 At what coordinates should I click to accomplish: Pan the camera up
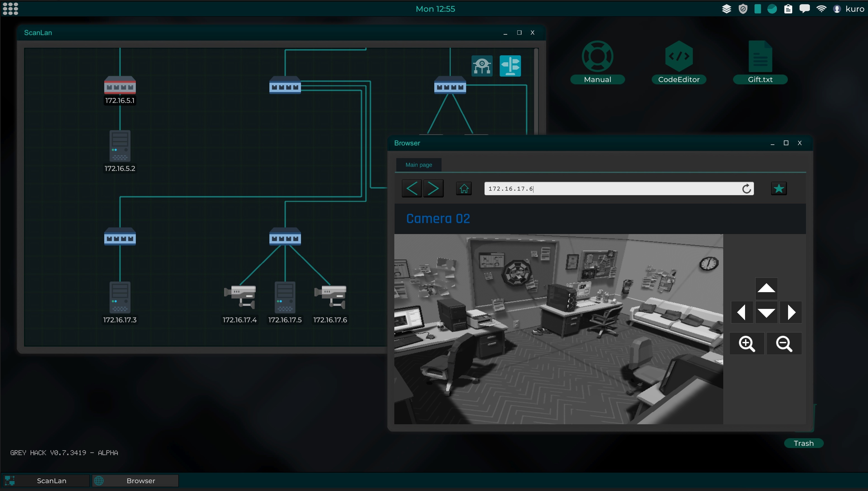click(x=766, y=288)
